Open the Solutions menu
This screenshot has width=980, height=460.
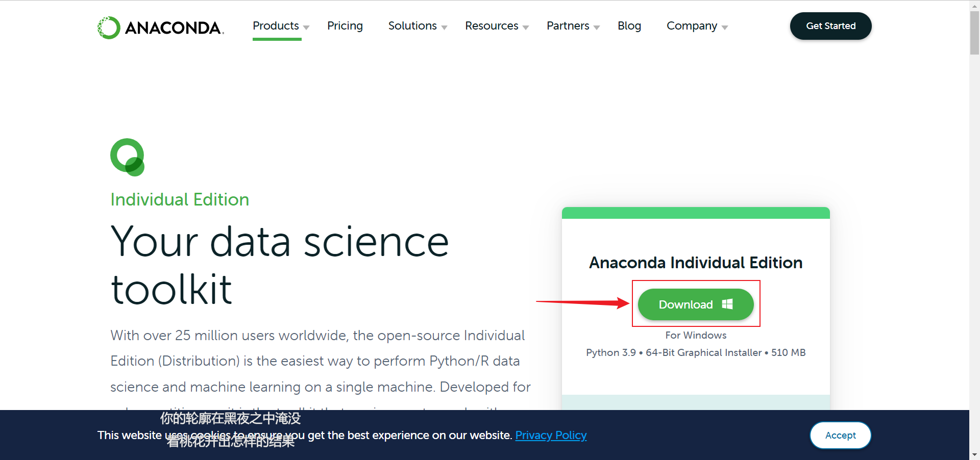[412, 25]
